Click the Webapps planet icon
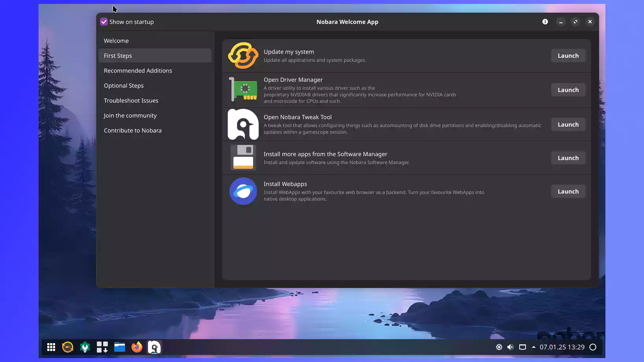644x362 pixels. click(243, 191)
